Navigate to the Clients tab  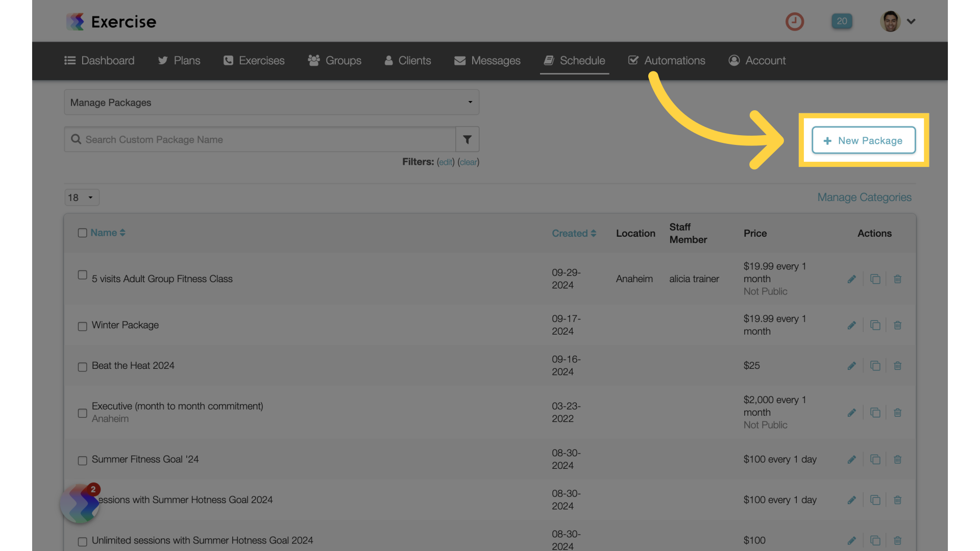pyautogui.click(x=408, y=60)
